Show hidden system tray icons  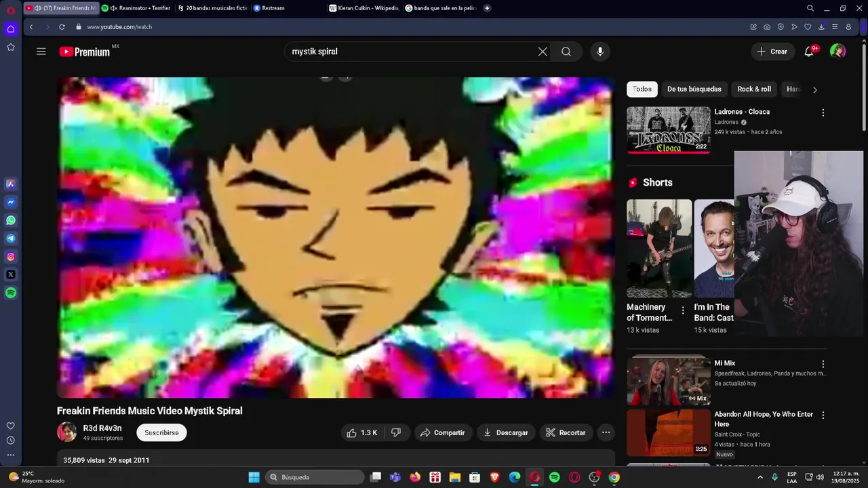(760, 477)
